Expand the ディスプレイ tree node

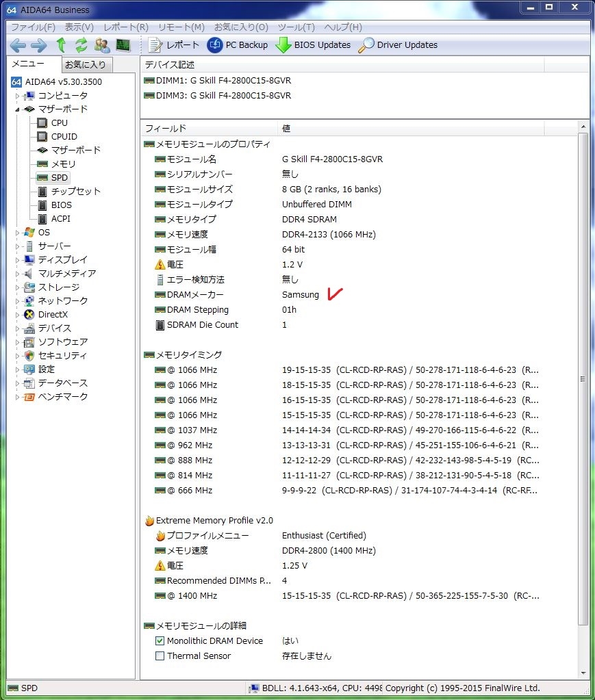point(17,260)
